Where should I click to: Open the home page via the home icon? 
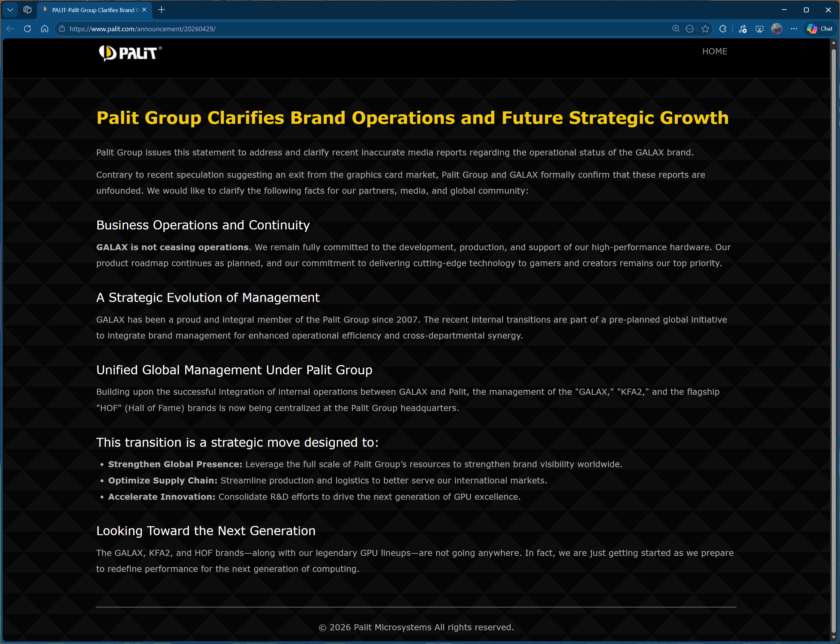click(x=44, y=28)
